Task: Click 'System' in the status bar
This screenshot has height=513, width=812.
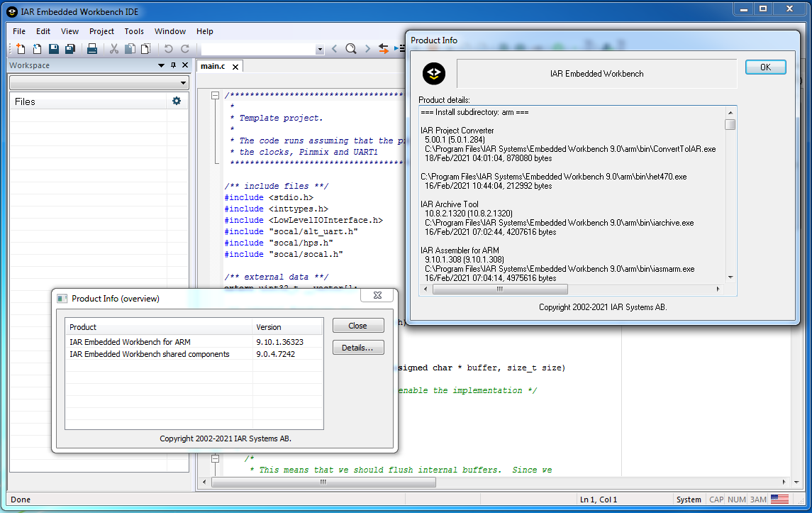Action: (x=689, y=500)
